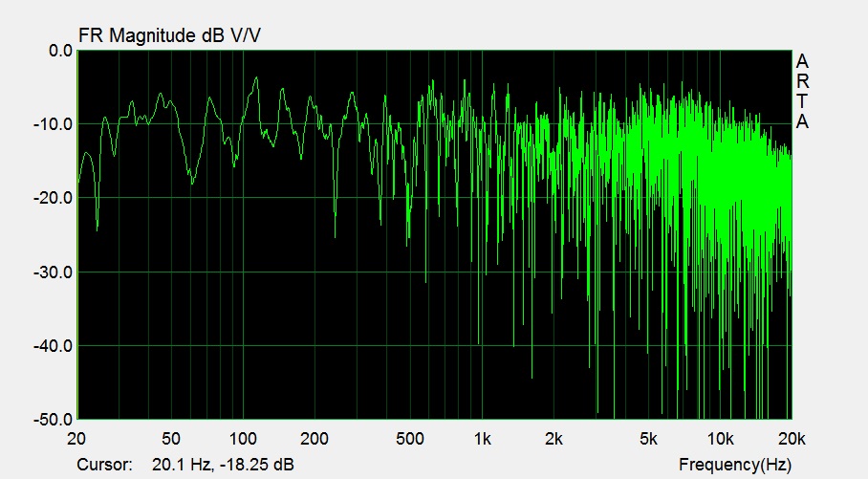The height and width of the screenshot is (479, 868).
Task: Click the 50 Hz frequency axis label
Action: tap(171, 439)
